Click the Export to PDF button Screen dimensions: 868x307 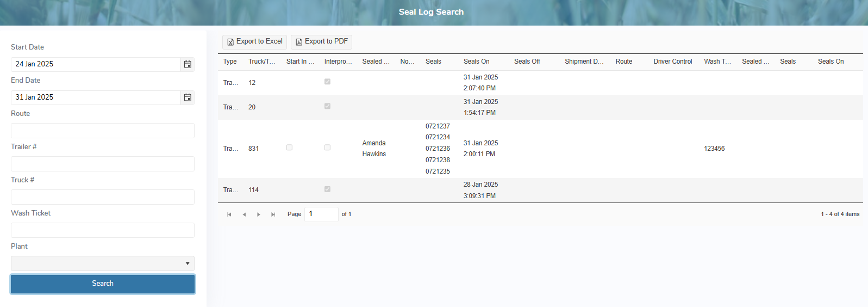pos(321,42)
